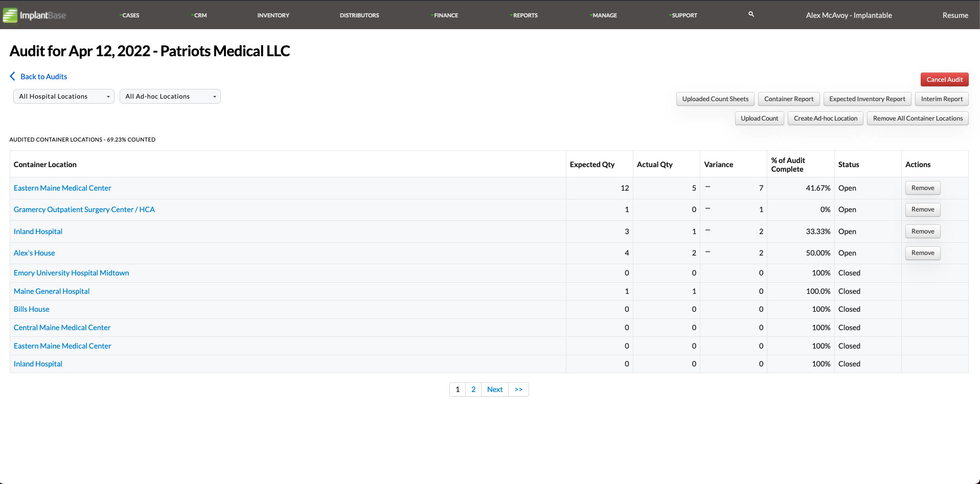Open the Closed-status Eastern Maine Medical Center
Screen dimensions: 980x484
click(x=62, y=346)
